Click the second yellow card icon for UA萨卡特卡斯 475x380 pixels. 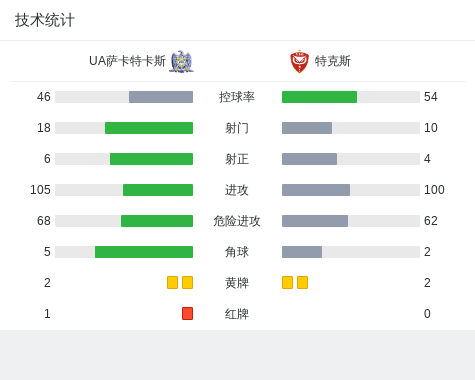point(187,283)
